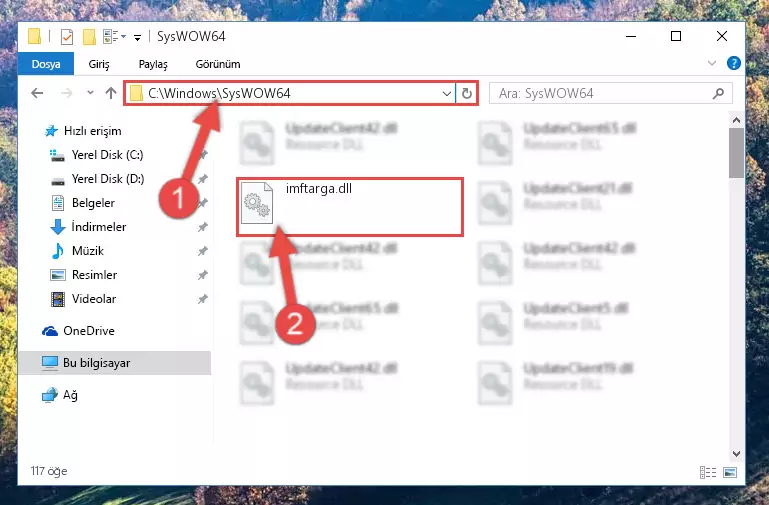Click the window folder icon in title bar

pyautogui.click(x=35, y=36)
